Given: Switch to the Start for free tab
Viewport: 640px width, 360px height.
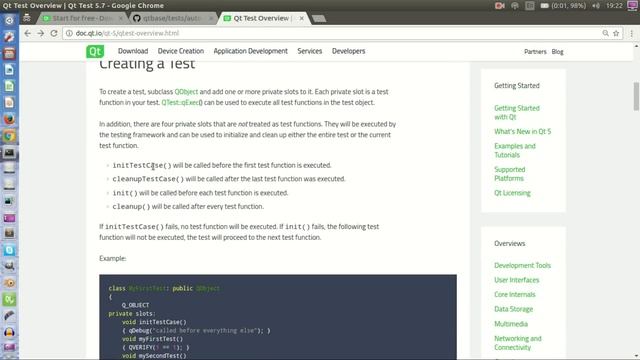Looking at the screenshot, I should pos(82,18).
